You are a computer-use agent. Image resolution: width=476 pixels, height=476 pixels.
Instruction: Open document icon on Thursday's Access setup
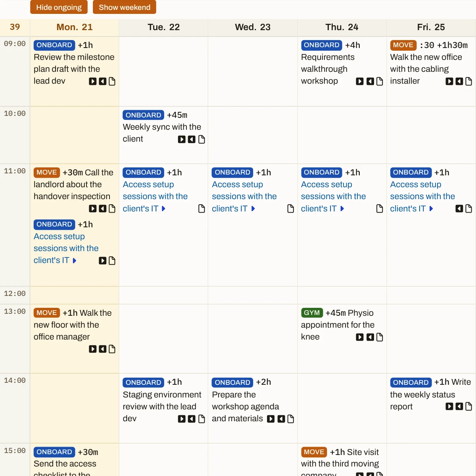(x=380, y=209)
